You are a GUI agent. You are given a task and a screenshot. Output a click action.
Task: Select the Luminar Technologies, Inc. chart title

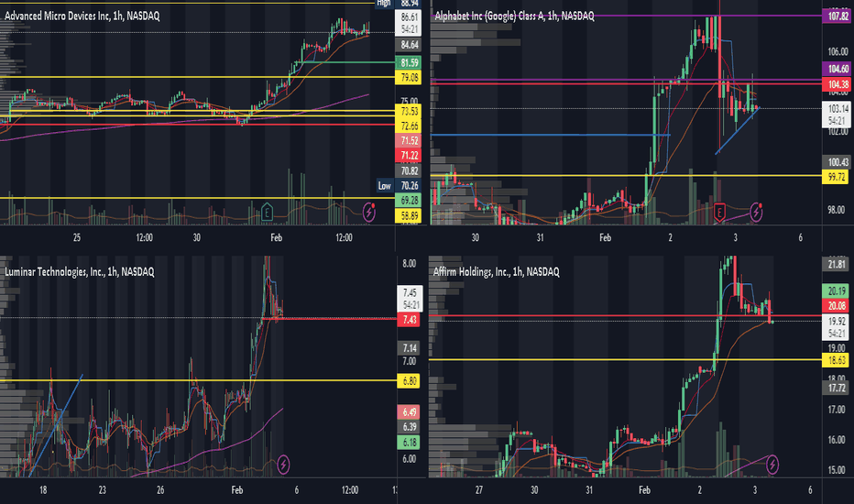tap(80, 271)
